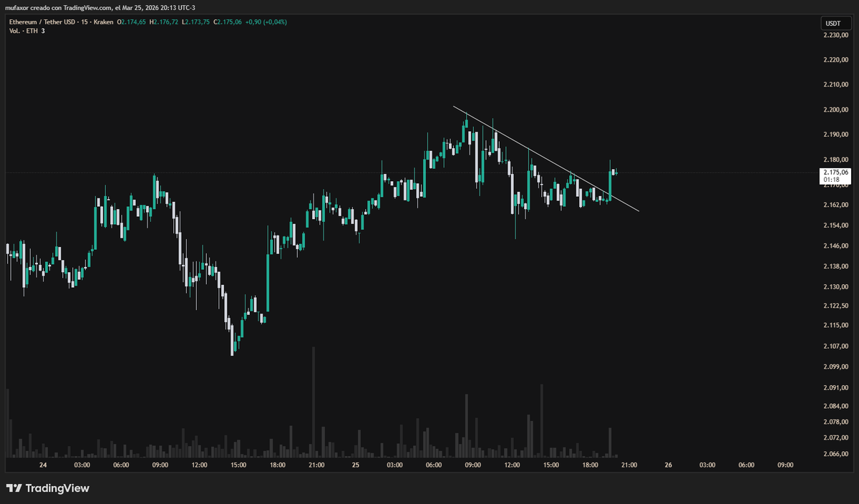Click the 2.146,00 price axis label
Viewport: 859px width, 504px height.
tap(835, 246)
